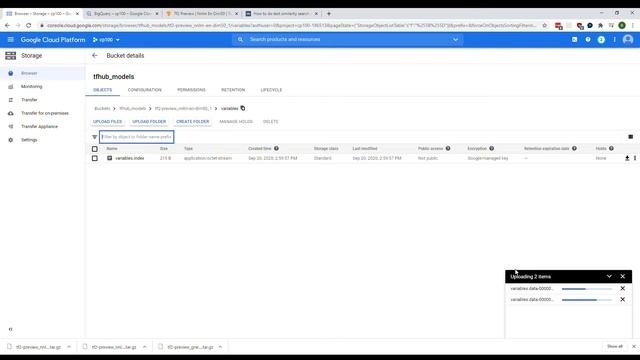Copy the variables folder path icon

click(243, 108)
